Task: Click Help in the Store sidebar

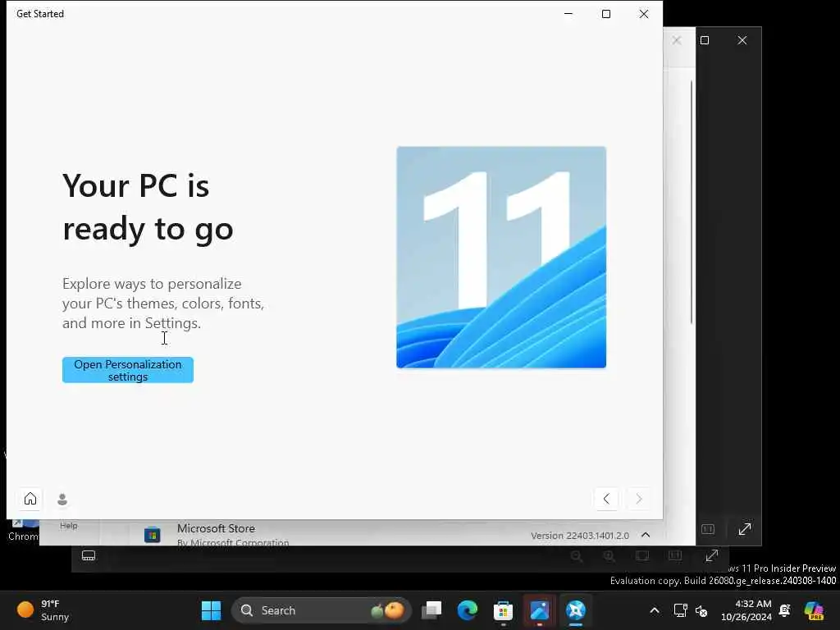Action: pos(69,526)
